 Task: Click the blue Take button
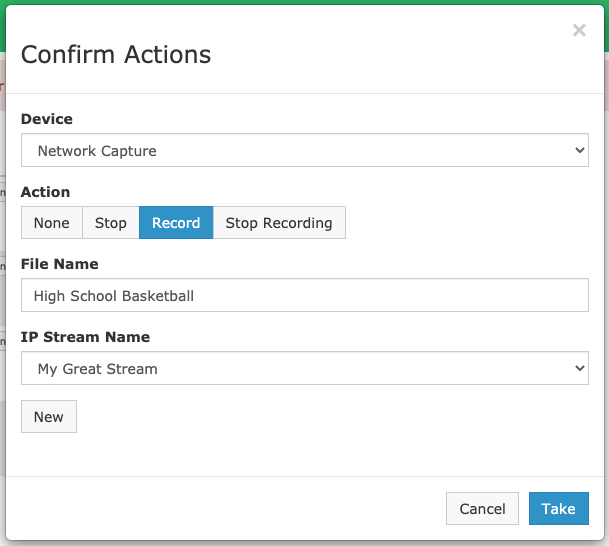coord(558,509)
